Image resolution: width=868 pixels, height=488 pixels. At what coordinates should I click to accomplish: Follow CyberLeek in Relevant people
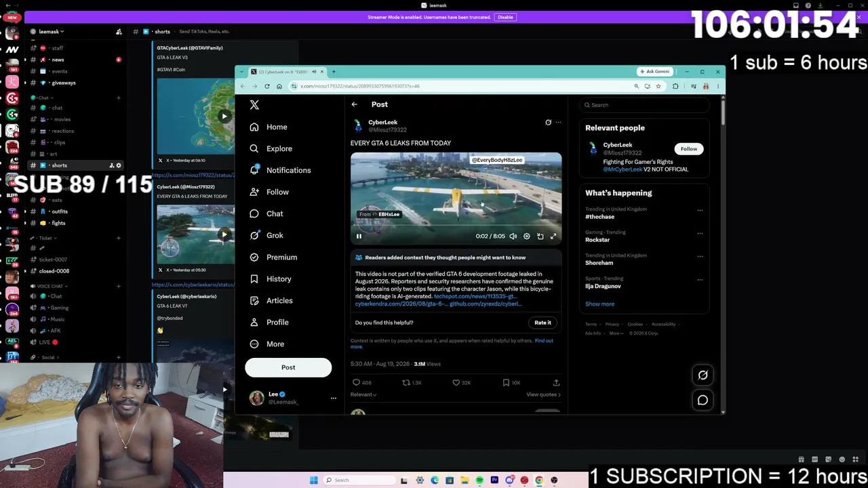coord(688,149)
